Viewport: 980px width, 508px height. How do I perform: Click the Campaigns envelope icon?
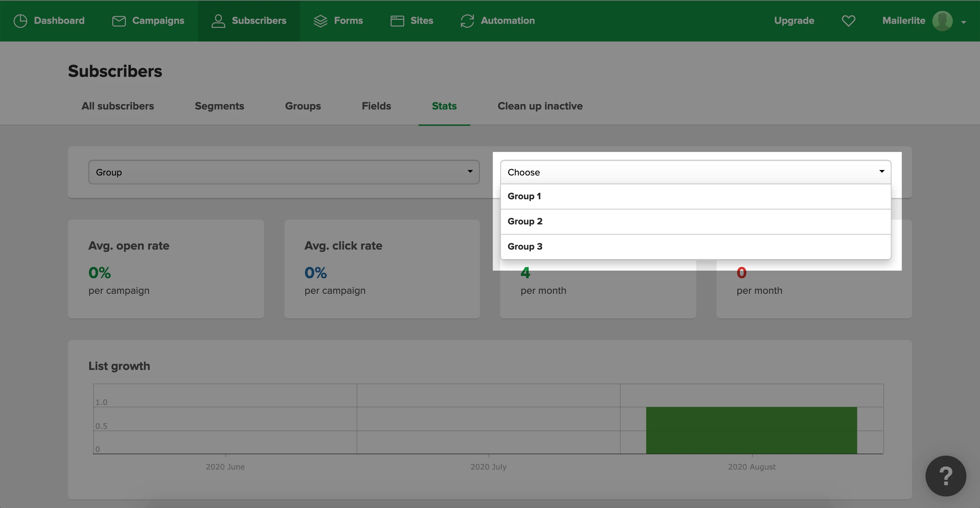119,21
